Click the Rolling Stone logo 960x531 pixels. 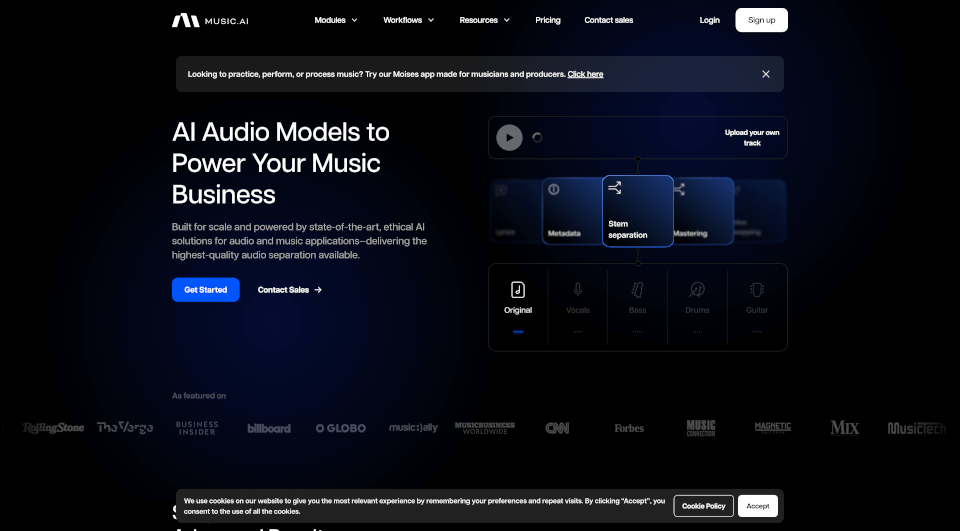[x=53, y=428]
